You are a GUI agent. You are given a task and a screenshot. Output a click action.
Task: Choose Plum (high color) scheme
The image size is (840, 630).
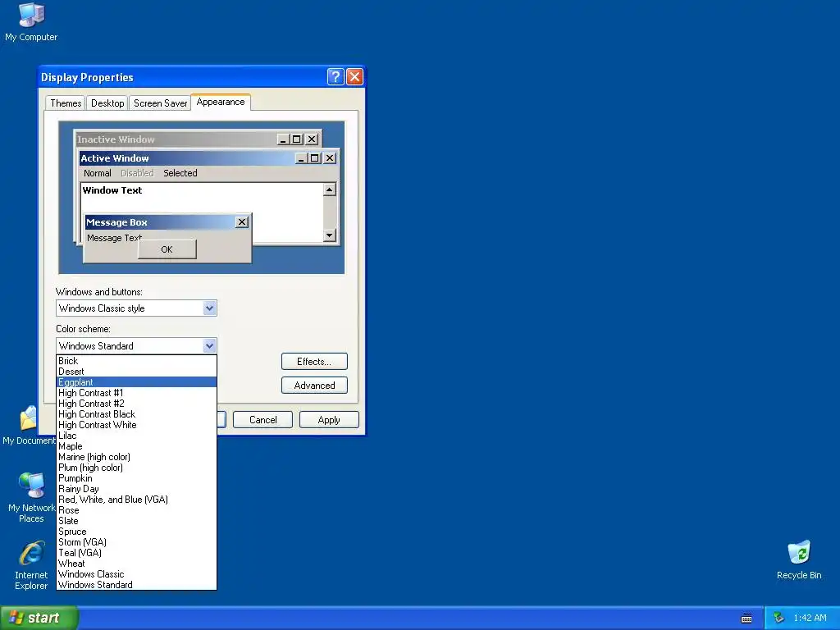[136, 468]
